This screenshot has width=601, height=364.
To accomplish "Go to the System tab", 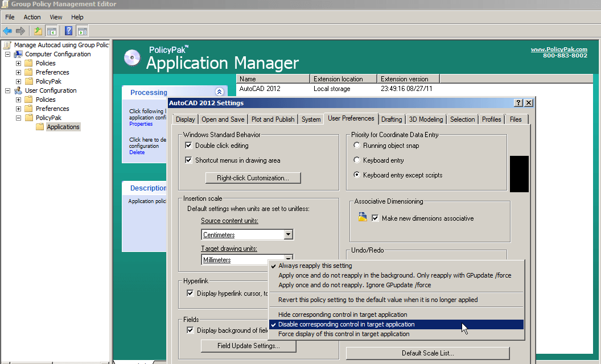I will pyautogui.click(x=311, y=119).
